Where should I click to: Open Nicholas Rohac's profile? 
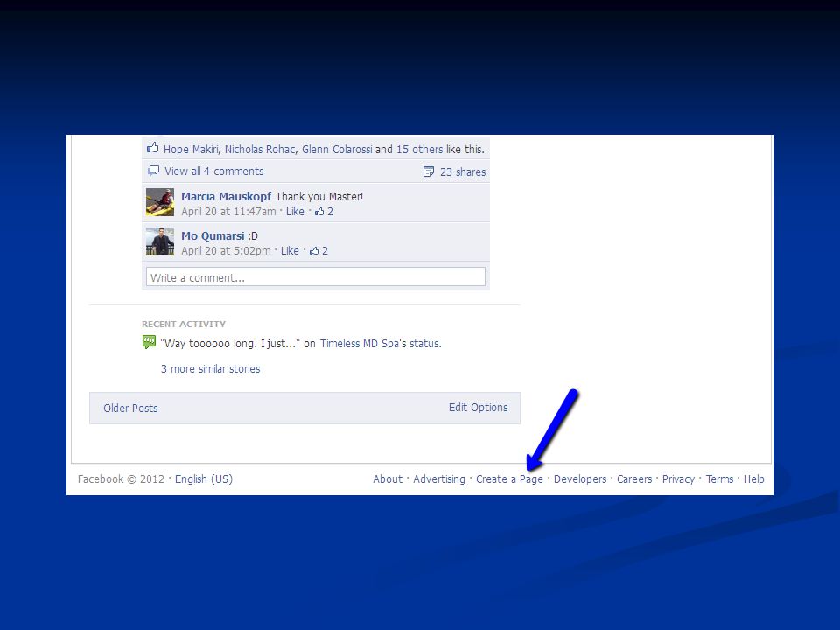260,150
